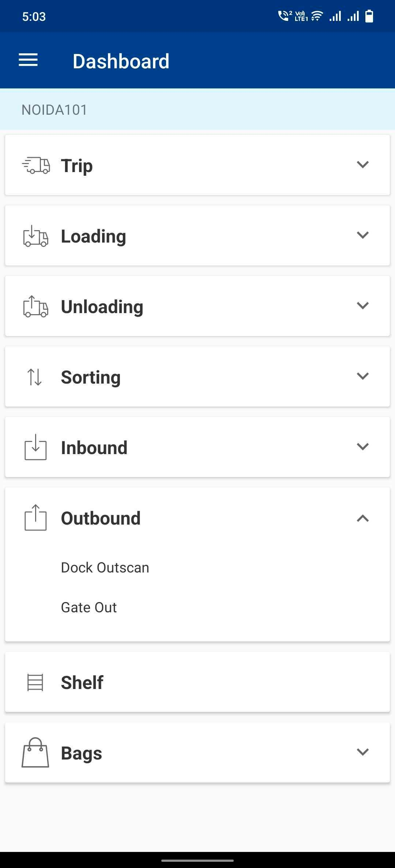Tap the Bags shopping bag icon
This screenshot has height=868, width=395.
pos(35,753)
